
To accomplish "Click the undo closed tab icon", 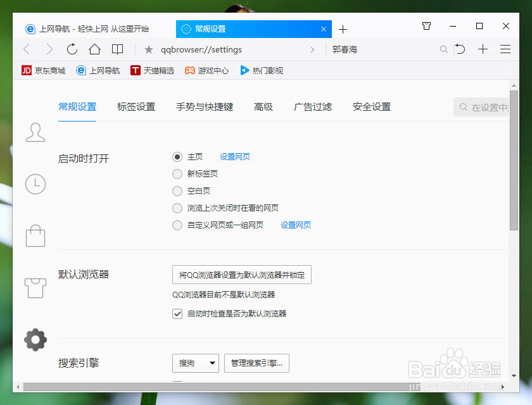I will [x=460, y=49].
